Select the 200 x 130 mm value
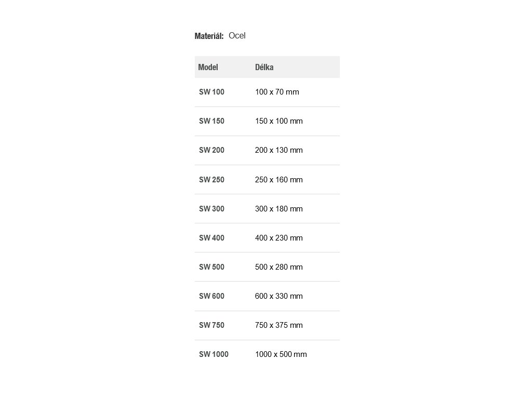This screenshot has width=532, height=399. coord(278,150)
